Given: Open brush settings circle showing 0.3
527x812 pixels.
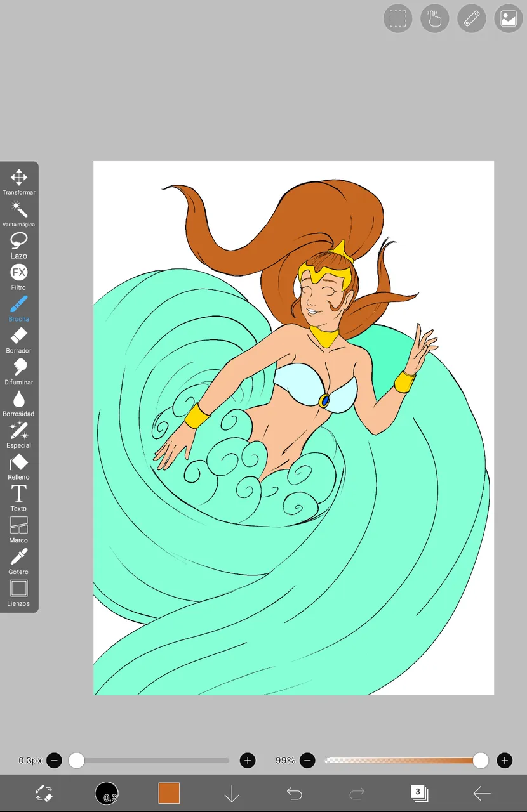Looking at the screenshot, I should (x=107, y=793).
